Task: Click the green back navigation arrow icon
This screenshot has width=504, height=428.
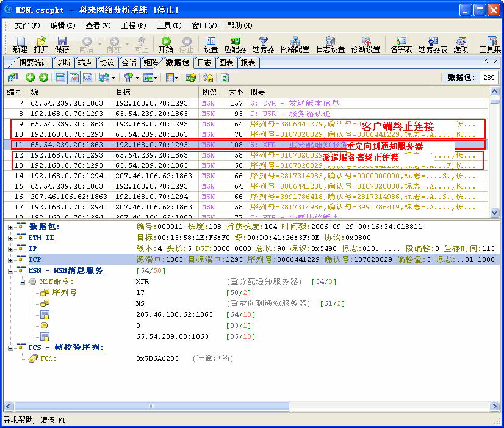Action: (31, 78)
